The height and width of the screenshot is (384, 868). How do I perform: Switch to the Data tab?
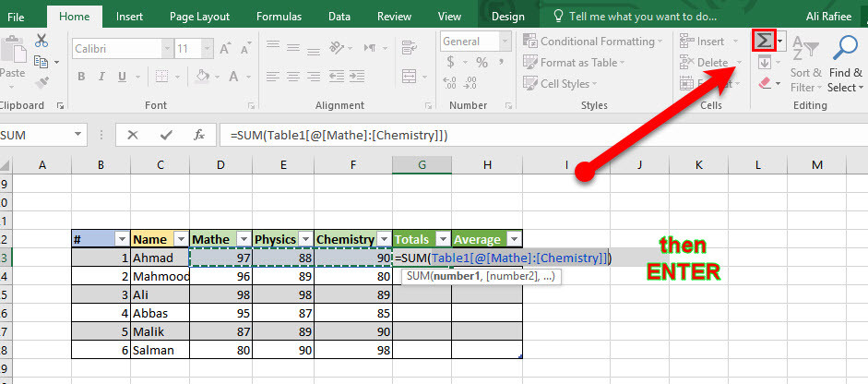click(339, 17)
